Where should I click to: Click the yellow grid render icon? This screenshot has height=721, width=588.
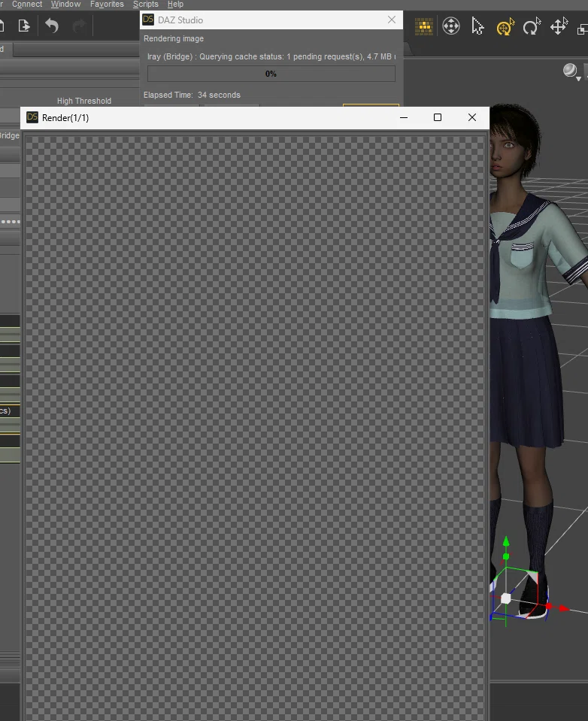tap(424, 26)
